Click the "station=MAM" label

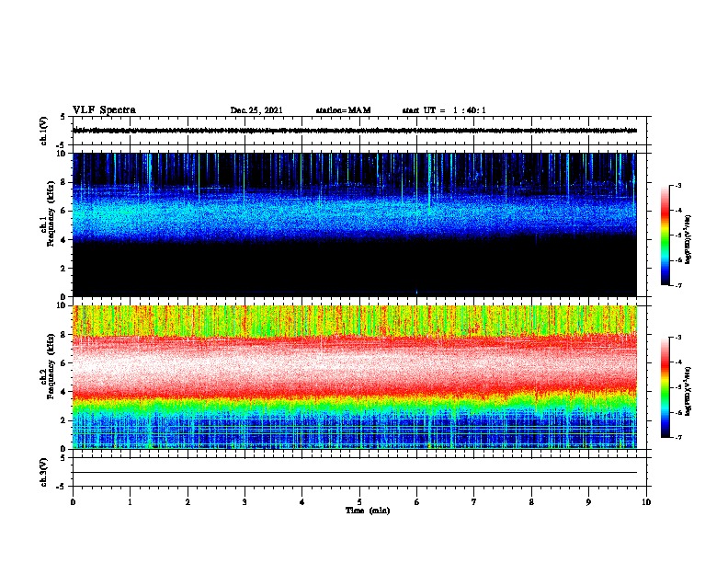coord(343,110)
